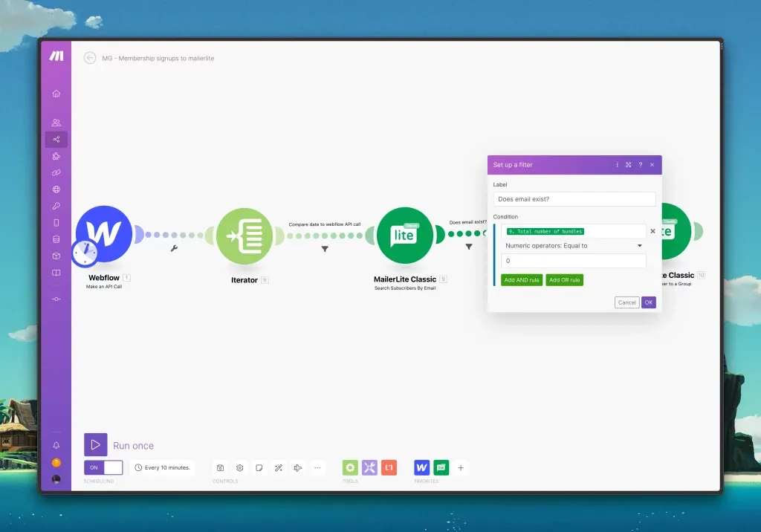The image size is (761, 532).
Task: Open filter dialog help question mark
Action: coord(641,165)
